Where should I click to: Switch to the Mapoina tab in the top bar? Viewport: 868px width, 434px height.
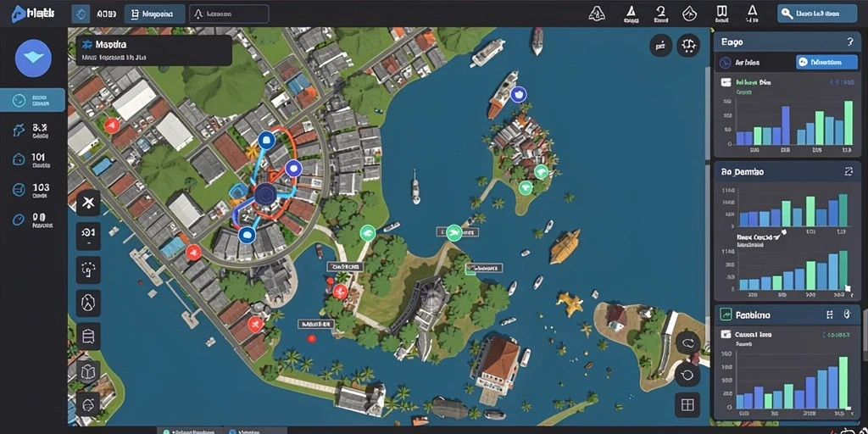[156, 14]
